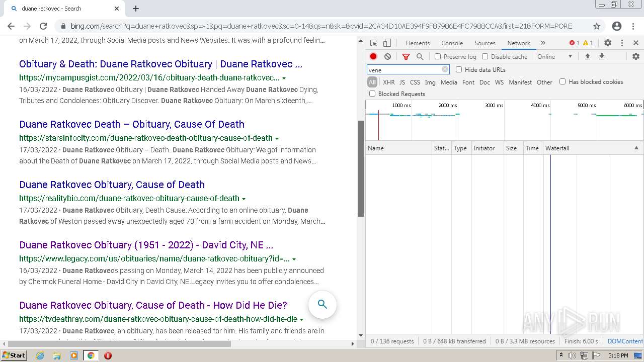This screenshot has width=644, height=362.
Task: Click the floating blue search button
Action: 323,305
